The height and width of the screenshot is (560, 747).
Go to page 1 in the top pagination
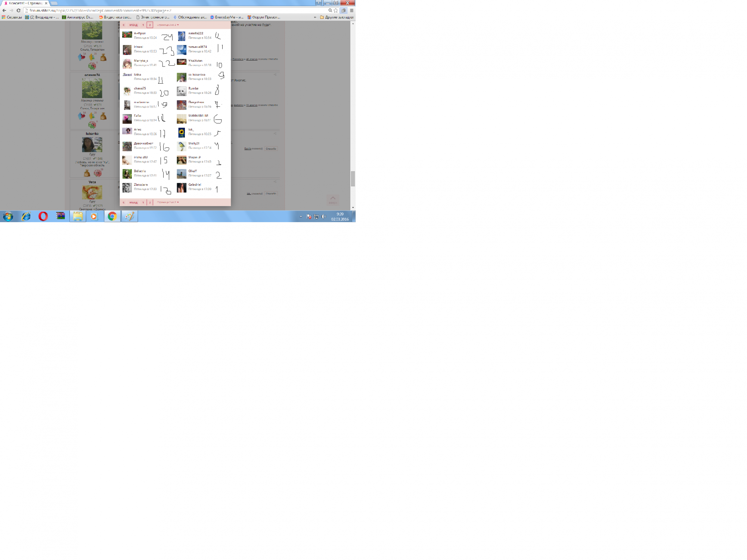click(x=143, y=25)
